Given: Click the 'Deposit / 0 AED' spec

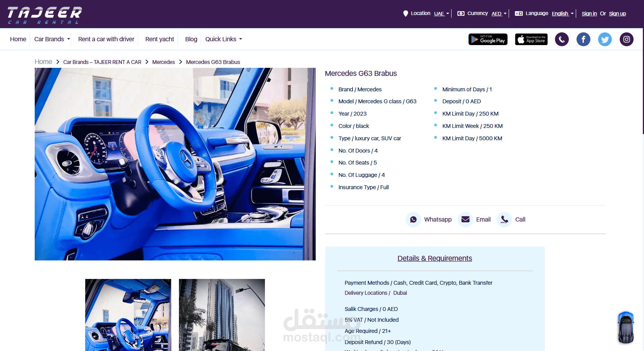Looking at the screenshot, I should coord(462,101).
